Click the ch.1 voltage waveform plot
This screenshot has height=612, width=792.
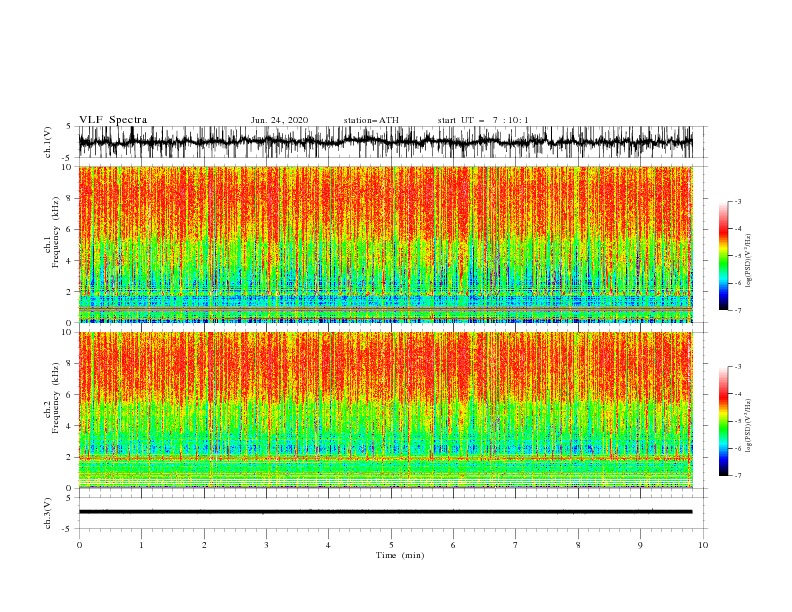pos(385,142)
